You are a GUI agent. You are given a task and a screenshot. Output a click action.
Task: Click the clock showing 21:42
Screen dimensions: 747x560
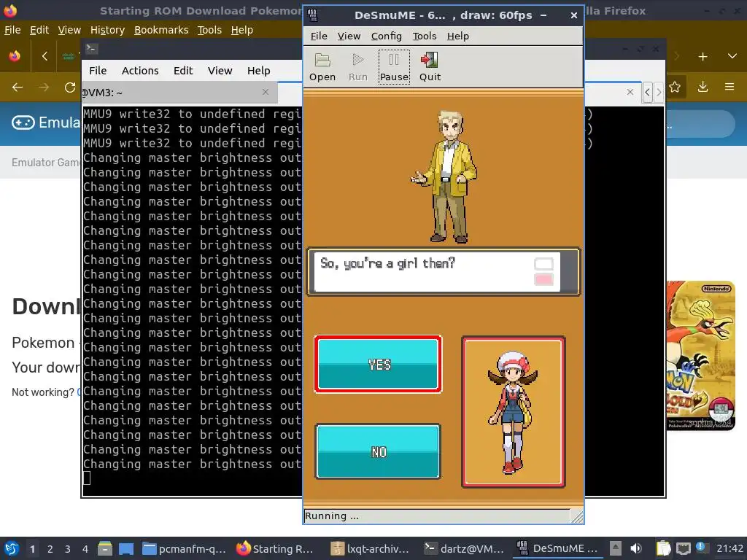tap(729, 548)
